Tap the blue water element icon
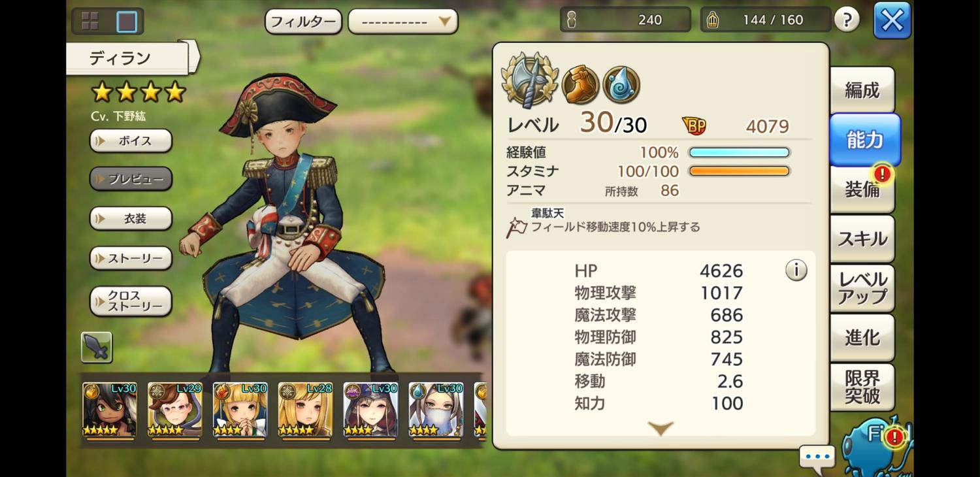 pyautogui.click(x=621, y=85)
